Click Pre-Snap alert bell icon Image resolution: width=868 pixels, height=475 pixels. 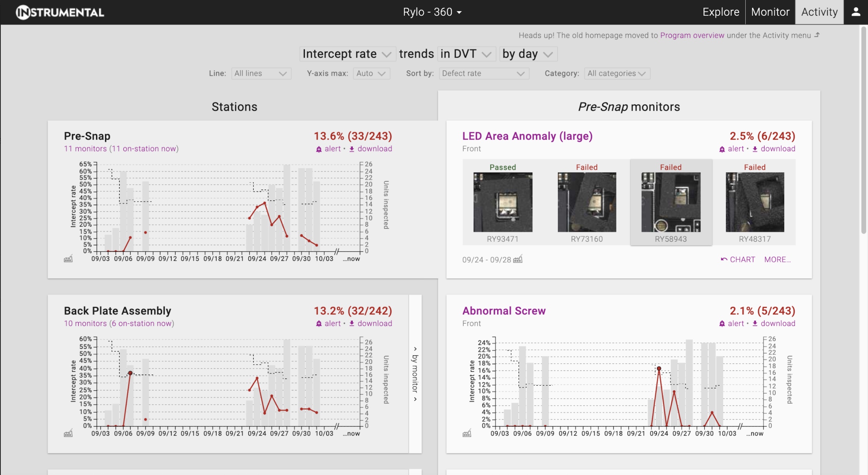point(319,149)
